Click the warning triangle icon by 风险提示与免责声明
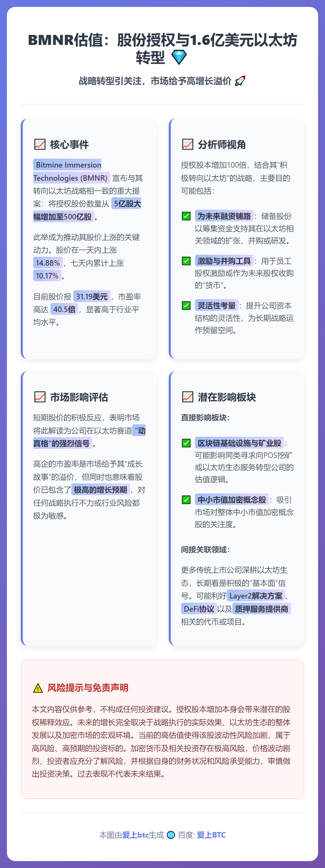This screenshot has height=868, width=325. coord(38,688)
